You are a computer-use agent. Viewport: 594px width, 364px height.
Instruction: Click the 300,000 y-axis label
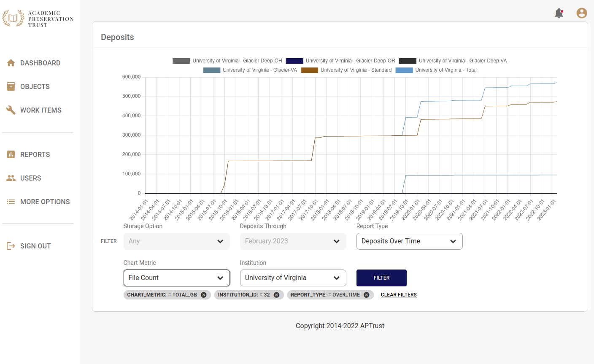[132, 135]
